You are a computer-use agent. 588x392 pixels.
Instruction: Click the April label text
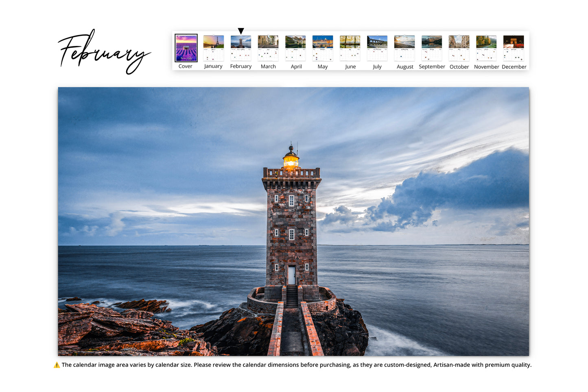296,67
